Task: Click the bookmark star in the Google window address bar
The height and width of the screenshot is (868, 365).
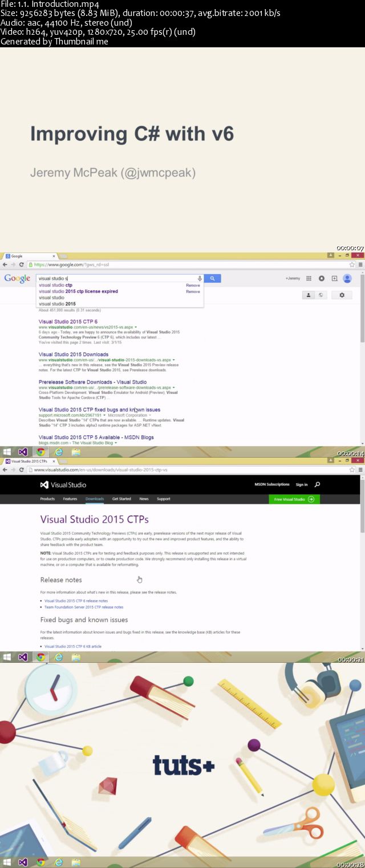Action: click(x=352, y=264)
